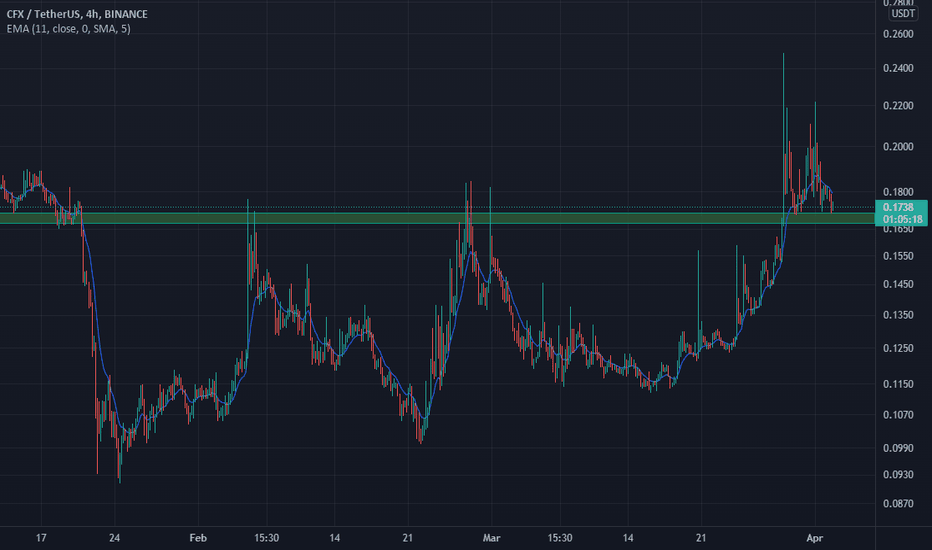
Task: Click the 0.2200 price axis label
Action: pyautogui.click(x=898, y=106)
